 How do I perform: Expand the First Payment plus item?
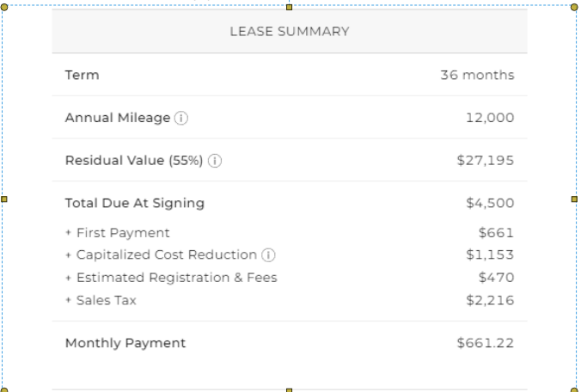(x=68, y=233)
